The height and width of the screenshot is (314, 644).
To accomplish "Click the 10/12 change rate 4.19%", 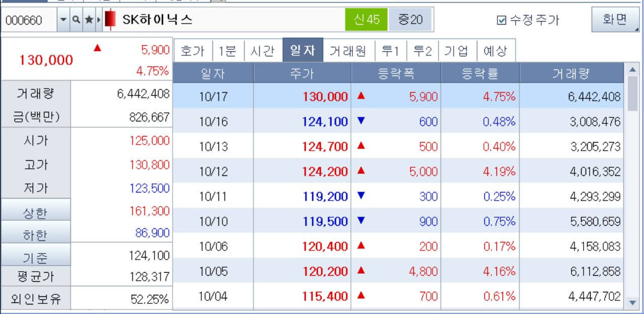I will pyautogui.click(x=499, y=171).
